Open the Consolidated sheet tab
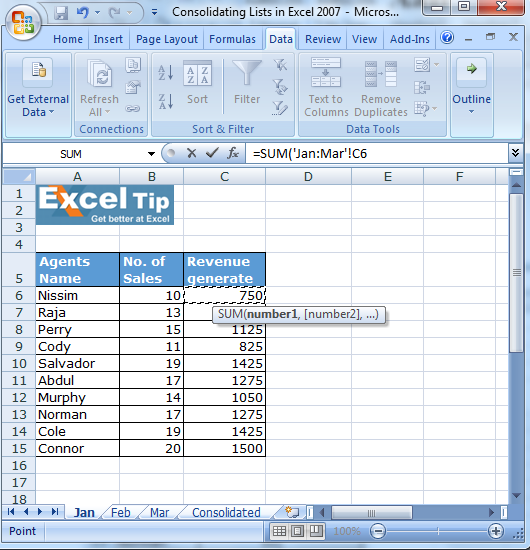This screenshot has height=550, width=530. 226,512
